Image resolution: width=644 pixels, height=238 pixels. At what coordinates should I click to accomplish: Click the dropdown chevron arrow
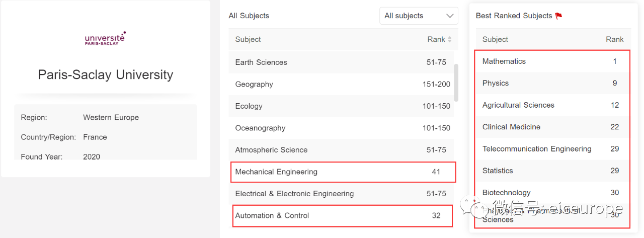450,16
